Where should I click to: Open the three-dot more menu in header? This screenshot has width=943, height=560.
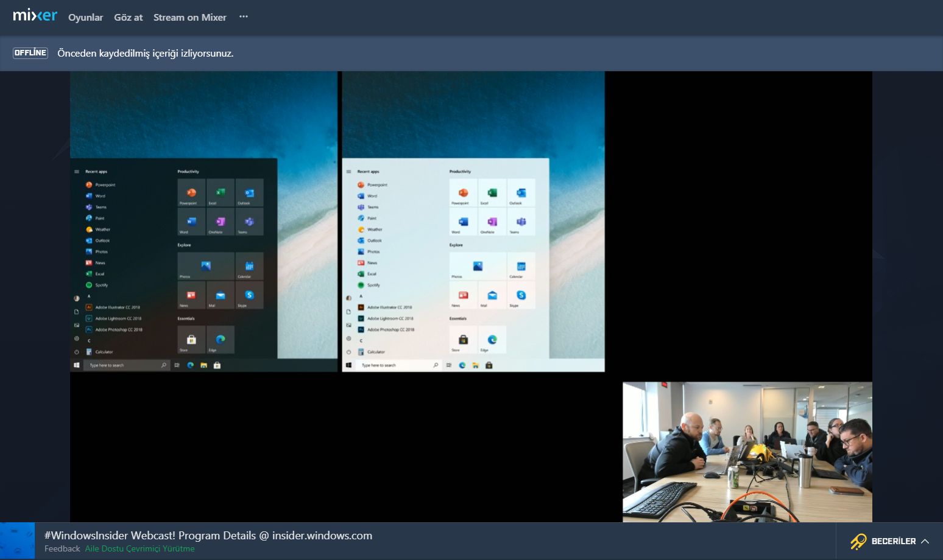click(244, 16)
